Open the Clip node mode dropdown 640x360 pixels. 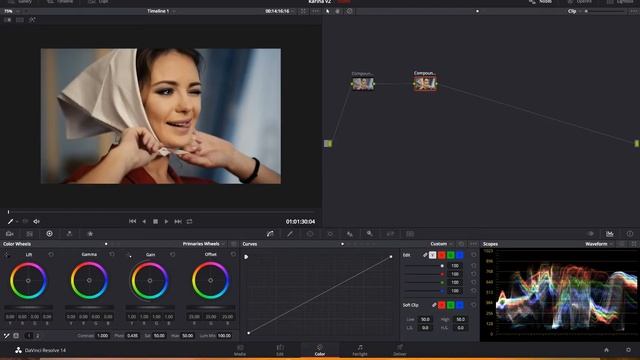(574, 11)
